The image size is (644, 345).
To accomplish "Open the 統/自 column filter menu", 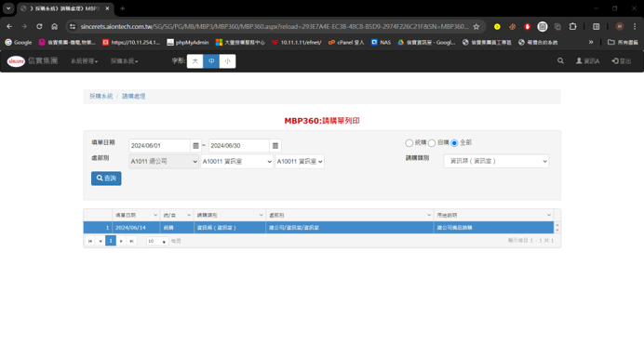I will point(189,216).
